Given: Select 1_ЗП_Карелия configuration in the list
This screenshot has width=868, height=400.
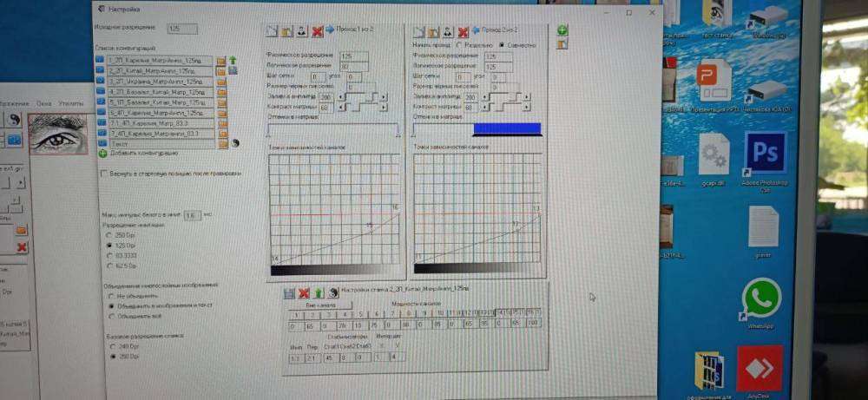Looking at the screenshot, I should point(156,60).
